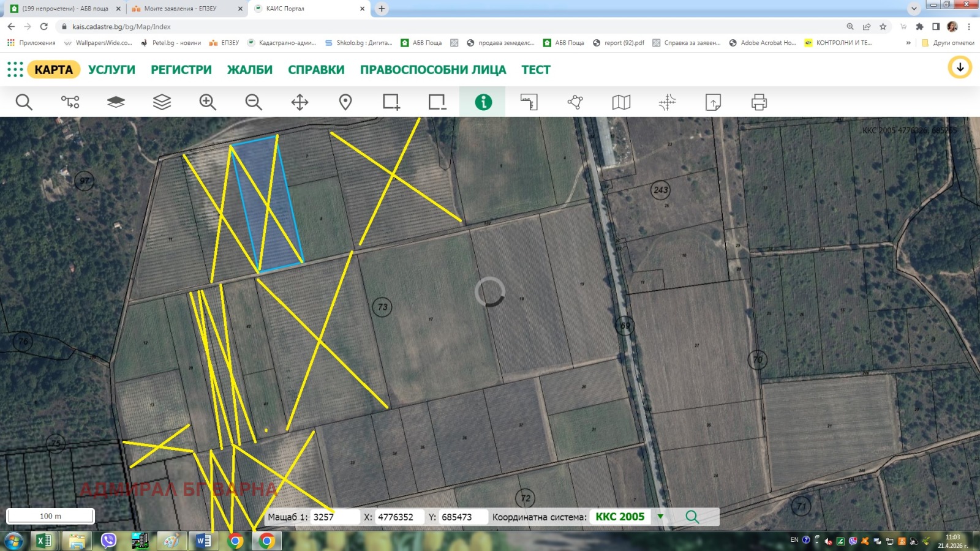Open the map layers stack tool
The image size is (980, 551).
(162, 102)
